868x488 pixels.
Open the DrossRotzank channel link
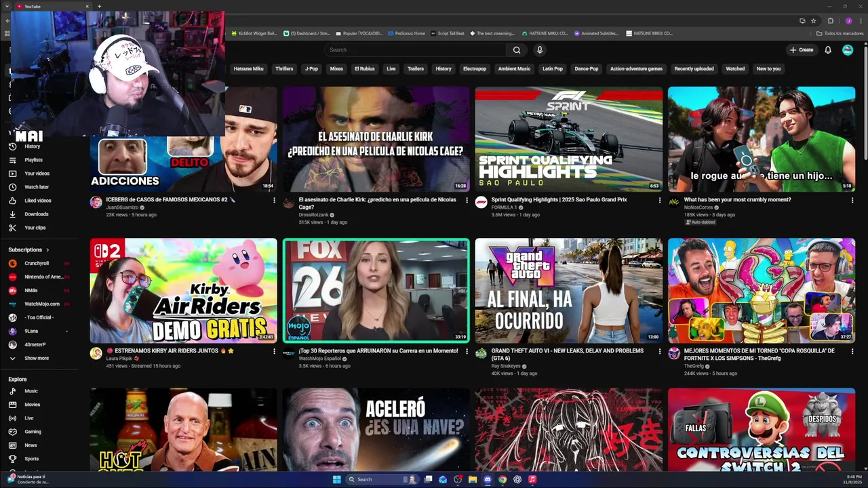(x=313, y=215)
